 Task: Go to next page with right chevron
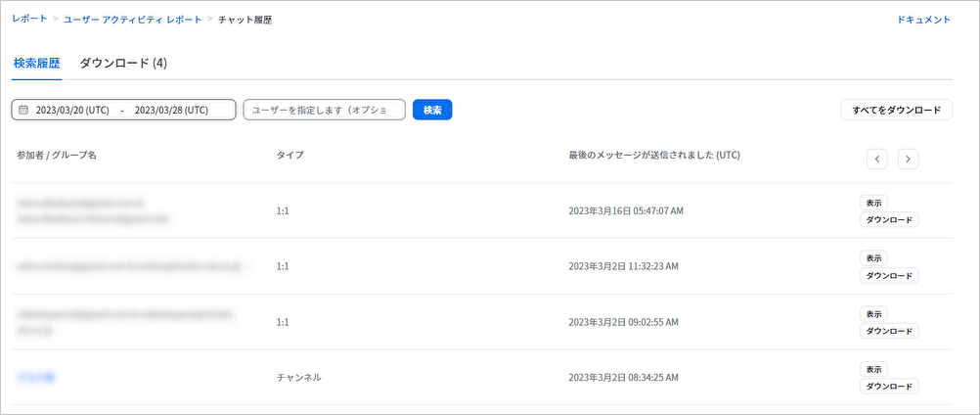click(908, 159)
